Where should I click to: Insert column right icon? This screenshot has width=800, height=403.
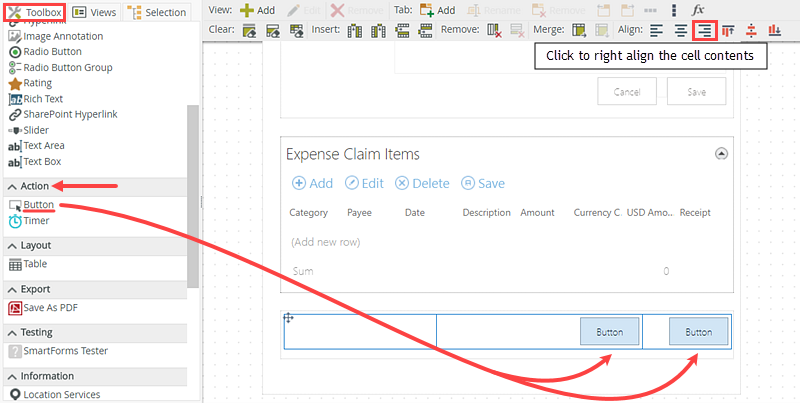[379, 31]
